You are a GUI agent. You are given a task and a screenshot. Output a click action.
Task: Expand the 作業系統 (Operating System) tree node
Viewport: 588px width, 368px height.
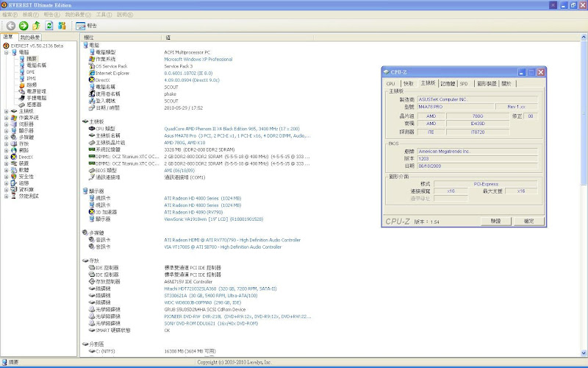point(7,118)
